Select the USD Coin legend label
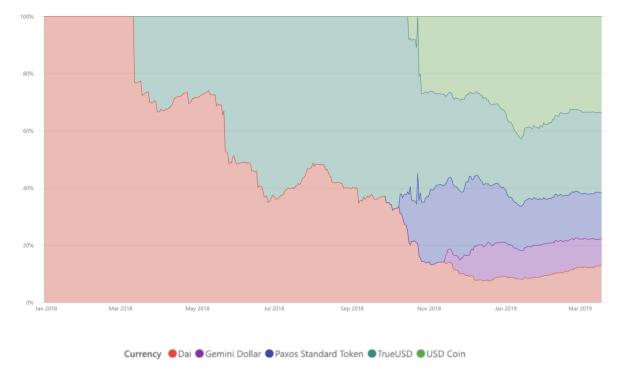Screen dimensions: 631x384 tap(446, 354)
